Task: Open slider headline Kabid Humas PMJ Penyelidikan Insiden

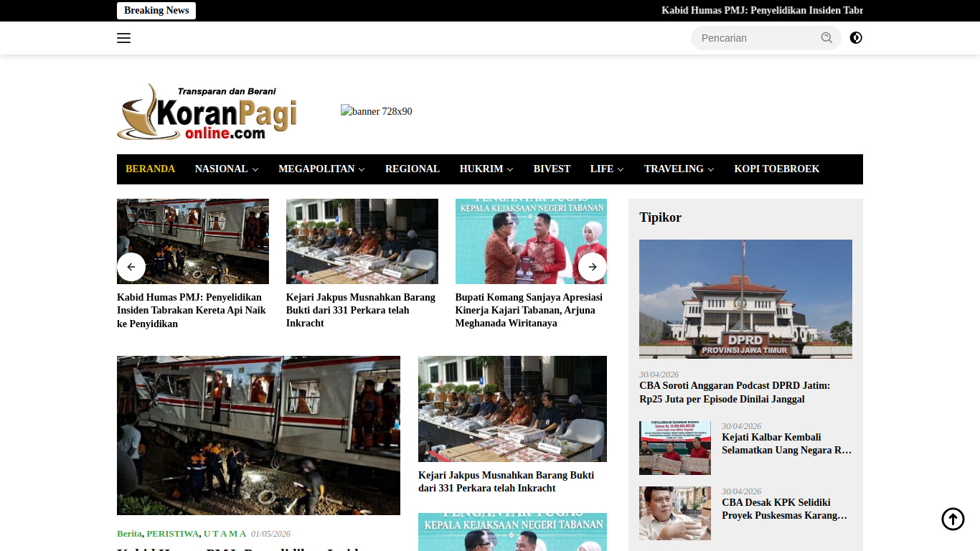Action: [192, 311]
